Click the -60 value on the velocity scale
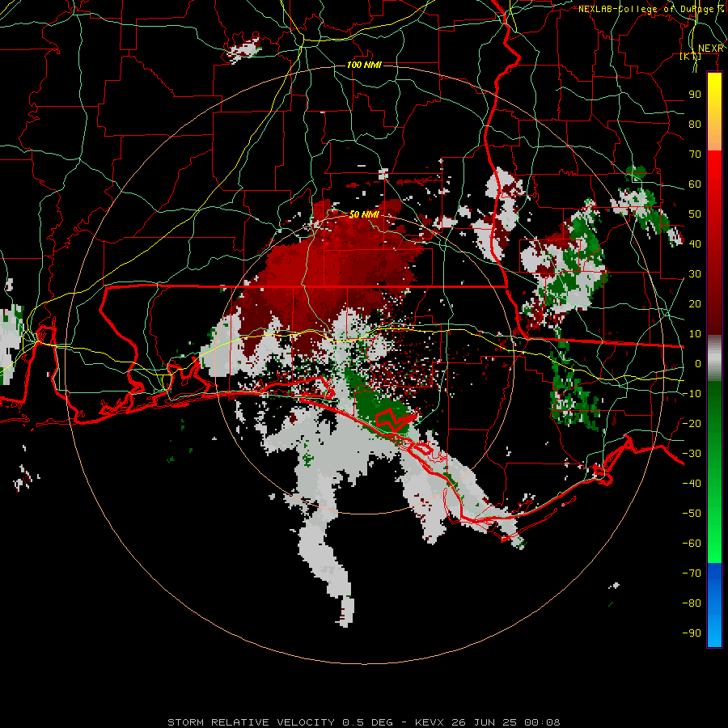This screenshot has width=728, height=728. pos(692,544)
